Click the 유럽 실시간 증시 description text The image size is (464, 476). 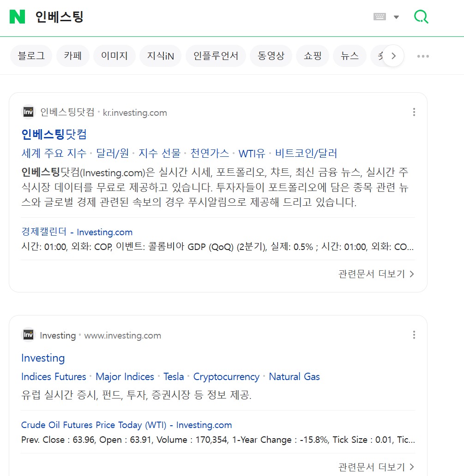coord(137,395)
